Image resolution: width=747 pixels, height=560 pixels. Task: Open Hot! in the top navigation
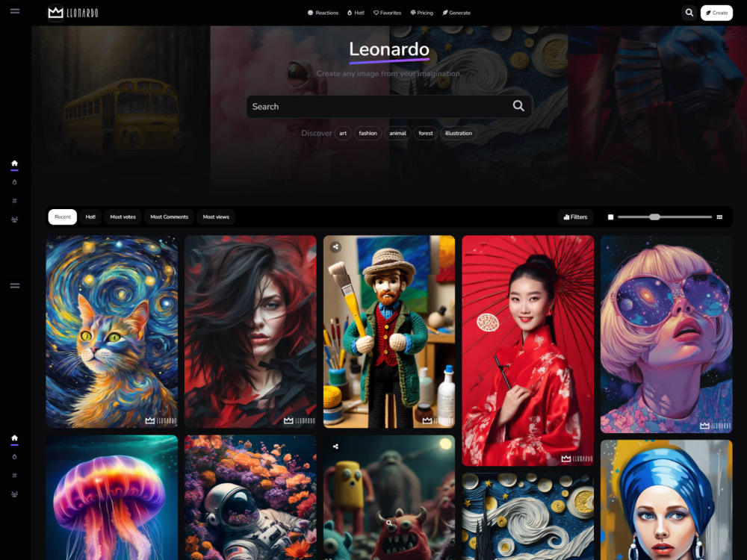coord(356,13)
